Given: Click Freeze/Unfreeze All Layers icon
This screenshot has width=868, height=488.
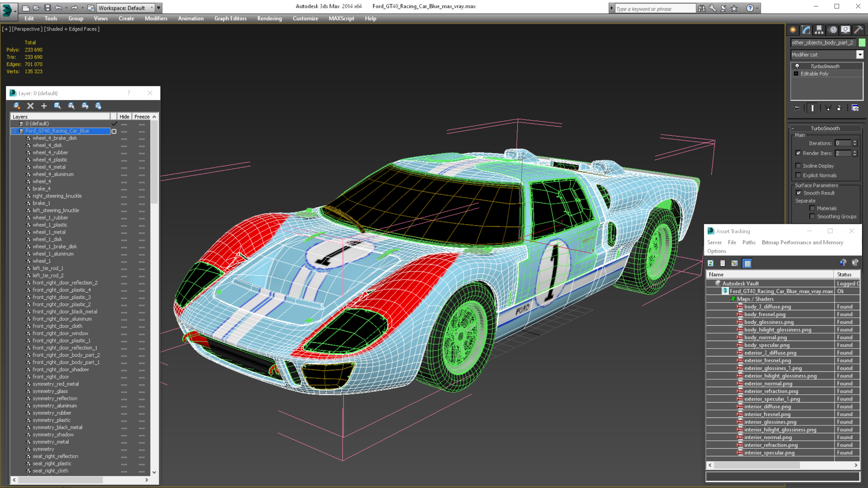Looking at the screenshot, I should pos(98,106).
